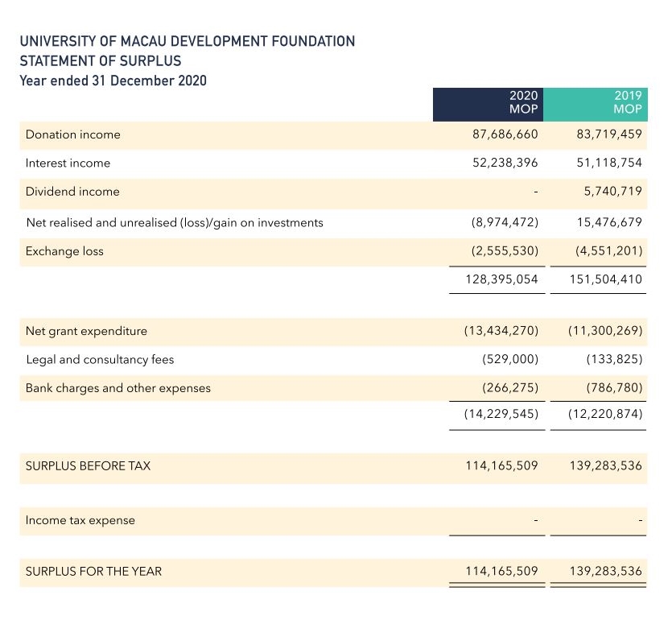672x620 pixels.
Task: Click exchange loss value (4,551,201)
Action: pyautogui.click(x=609, y=250)
